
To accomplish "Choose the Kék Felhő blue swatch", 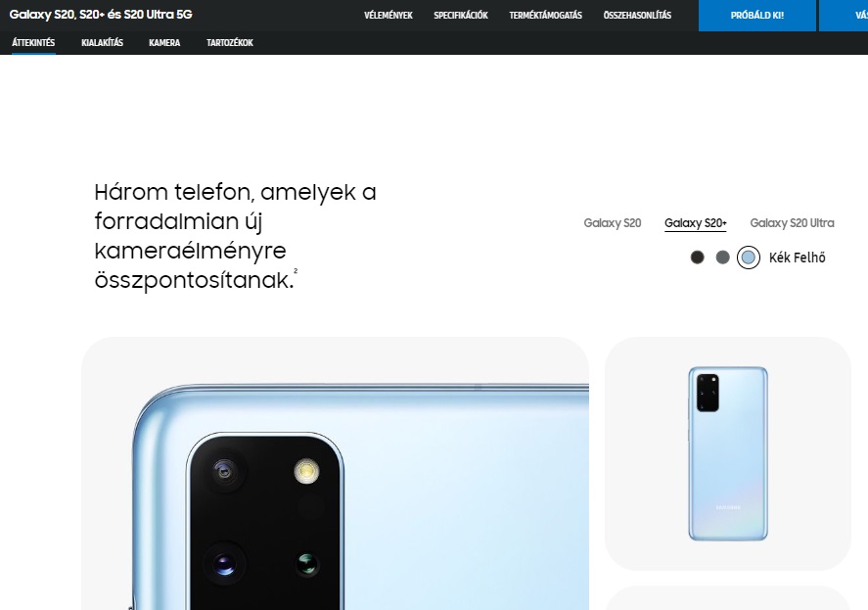I will [x=749, y=258].
